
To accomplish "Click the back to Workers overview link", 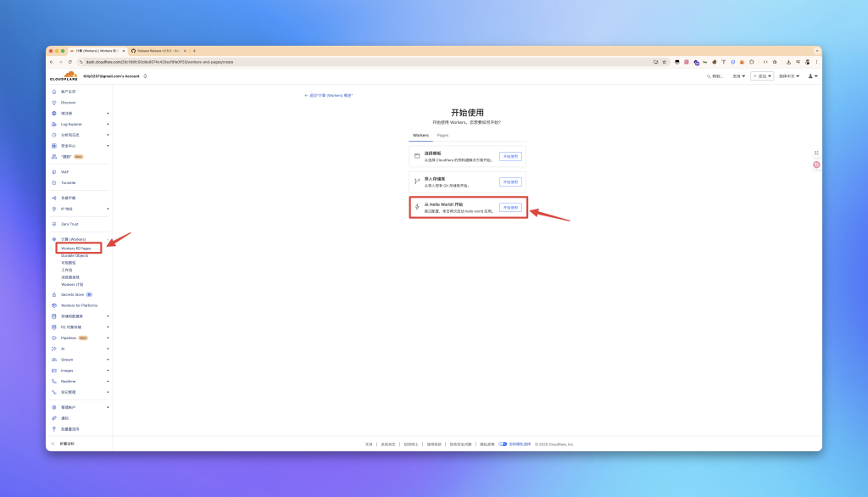I will (x=328, y=95).
